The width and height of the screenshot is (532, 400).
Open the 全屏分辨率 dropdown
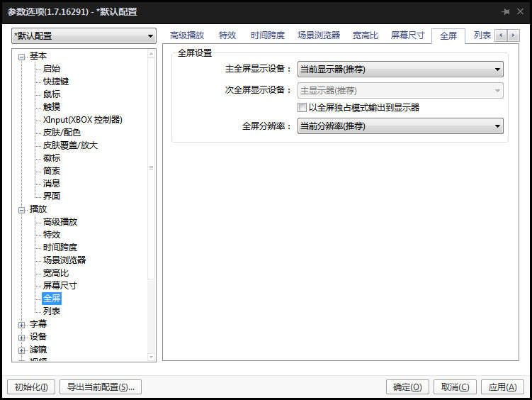pos(400,126)
